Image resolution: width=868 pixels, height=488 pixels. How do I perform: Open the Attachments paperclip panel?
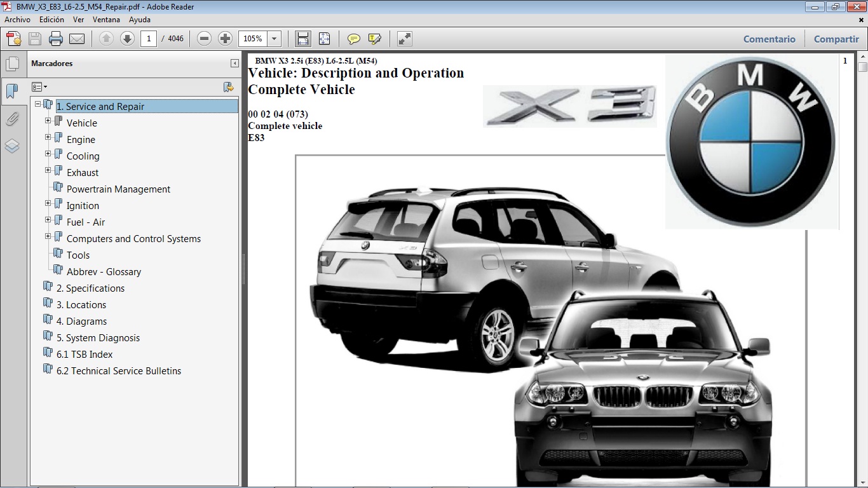click(x=13, y=119)
